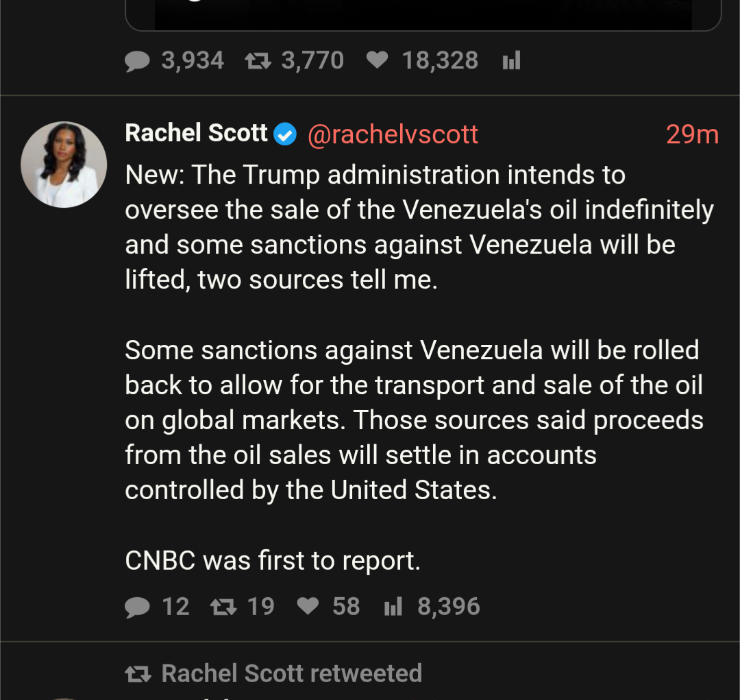The image size is (740, 700).
Task: Click Rachel Scott's blue verified badge
Action: pyautogui.click(x=285, y=134)
